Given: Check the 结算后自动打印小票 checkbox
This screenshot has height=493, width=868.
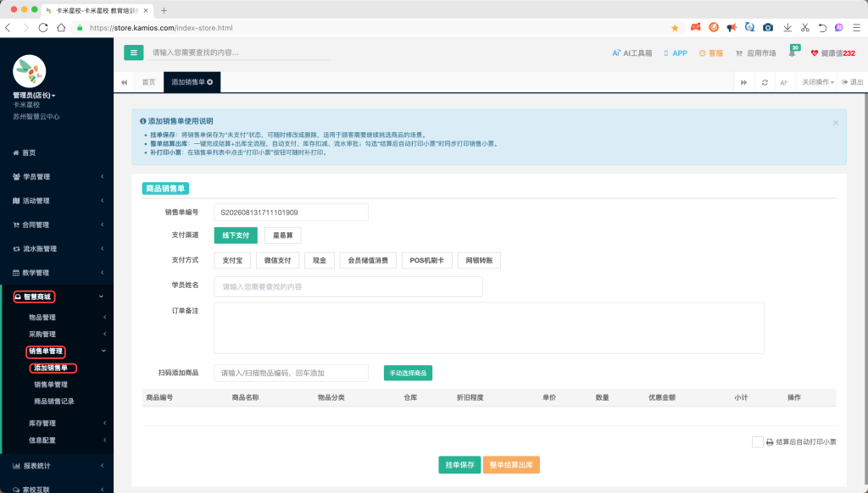Looking at the screenshot, I should pos(757,441).
